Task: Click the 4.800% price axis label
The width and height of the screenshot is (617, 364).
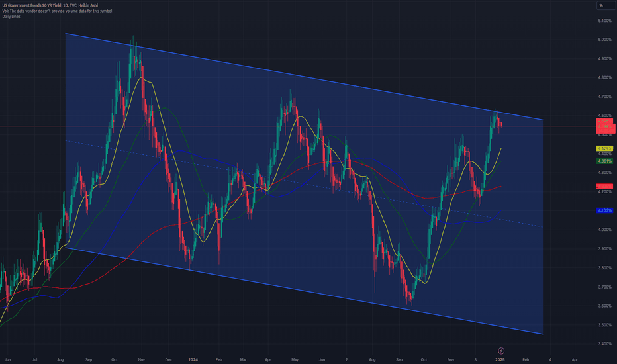Action: (604, 77)
